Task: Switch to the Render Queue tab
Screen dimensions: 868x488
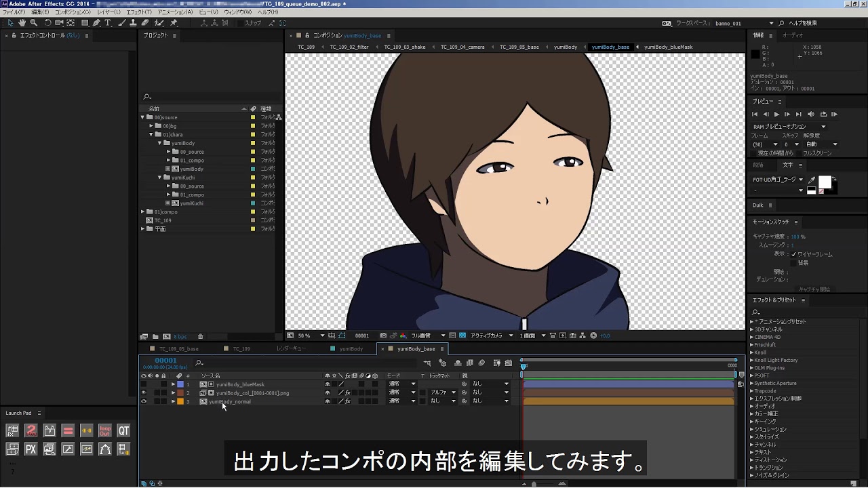Action: pyautogui.click(x=291, y=349)
